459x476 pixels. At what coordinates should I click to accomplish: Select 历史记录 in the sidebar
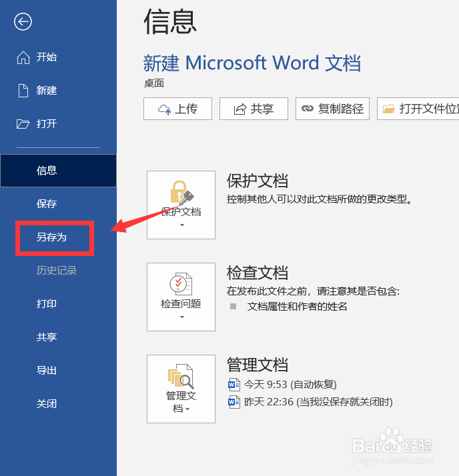pos(57,271)
